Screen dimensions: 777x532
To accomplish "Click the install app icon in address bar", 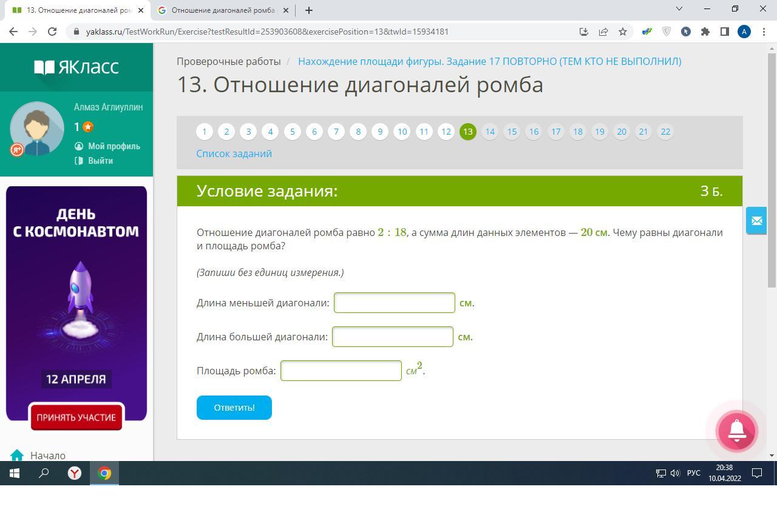I will pyautogui.click(x=584, y=32).
